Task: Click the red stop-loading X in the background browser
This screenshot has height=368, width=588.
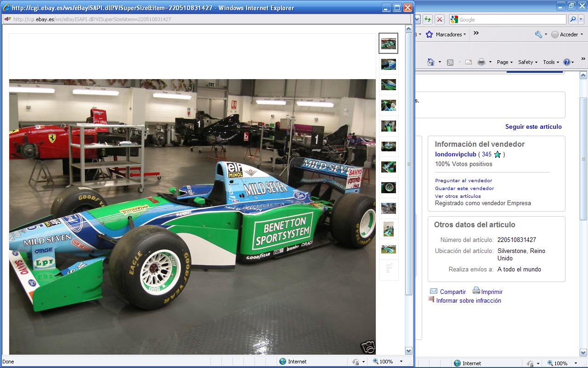Action: 440,19
